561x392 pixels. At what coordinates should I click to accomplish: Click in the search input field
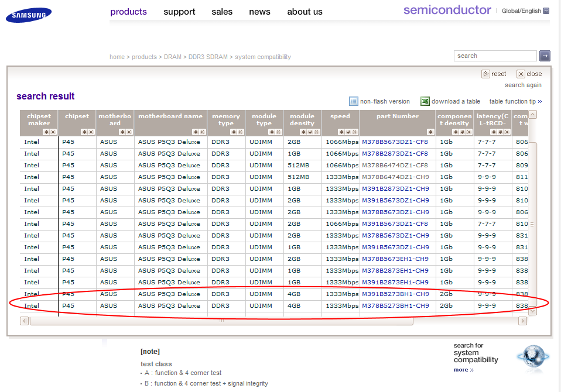(x=495, y=56)
